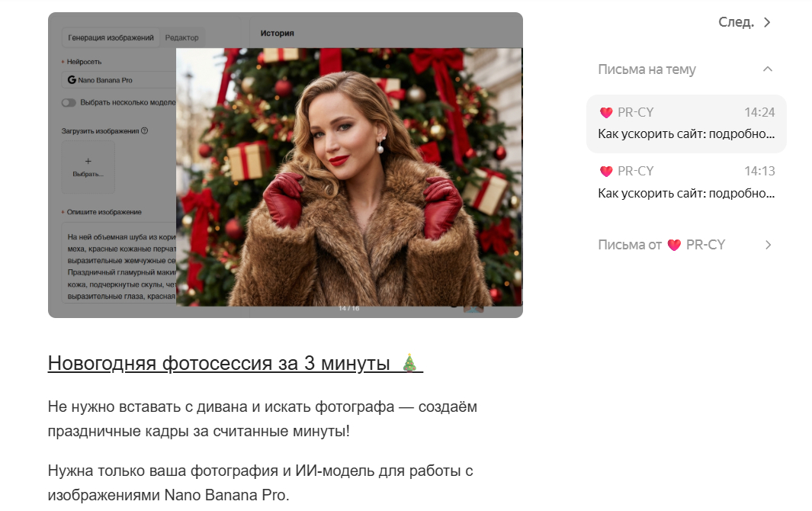Switch to Редактор tab
This screenshot has width=812, height=511.
[x=181, y=37]
